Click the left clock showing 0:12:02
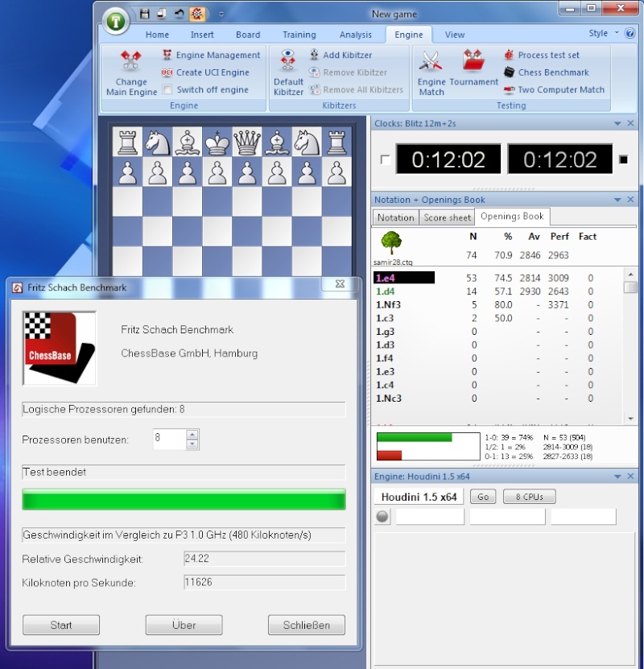 (448, 159)
